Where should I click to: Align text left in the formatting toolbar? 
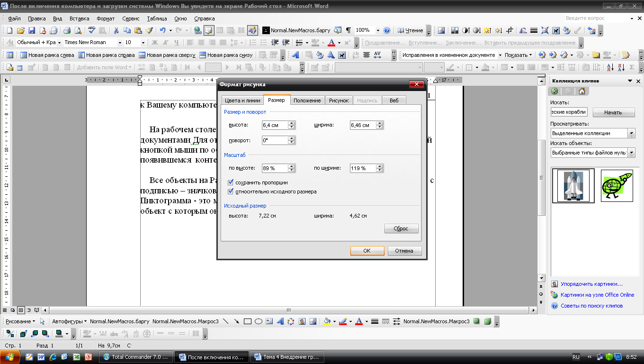190,43
